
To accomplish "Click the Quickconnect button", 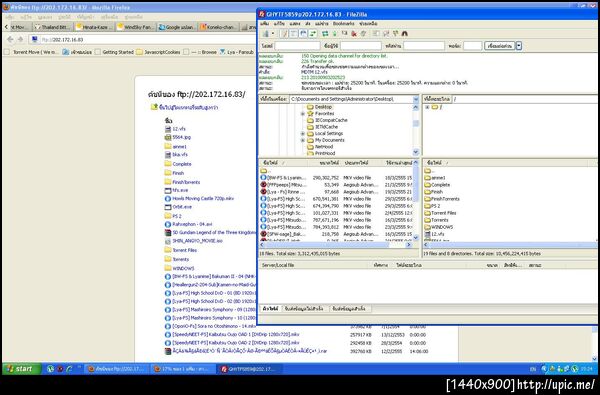I will point(500,46).
